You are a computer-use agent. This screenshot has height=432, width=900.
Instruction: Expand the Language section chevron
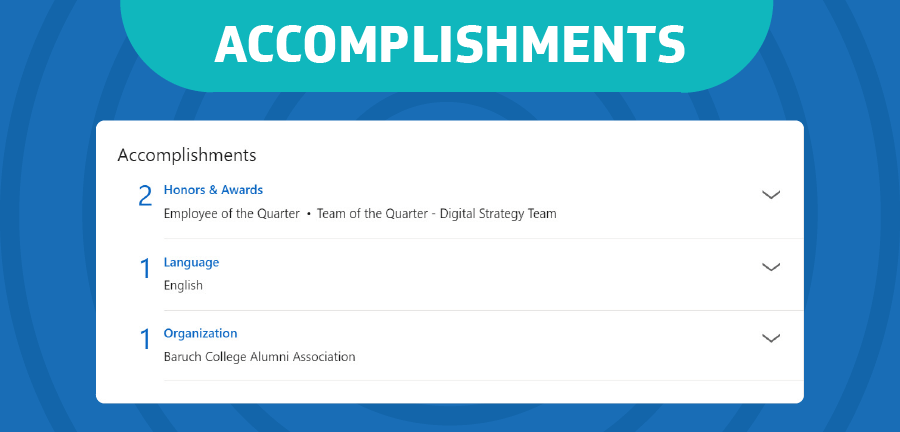(x=770, y=267)
